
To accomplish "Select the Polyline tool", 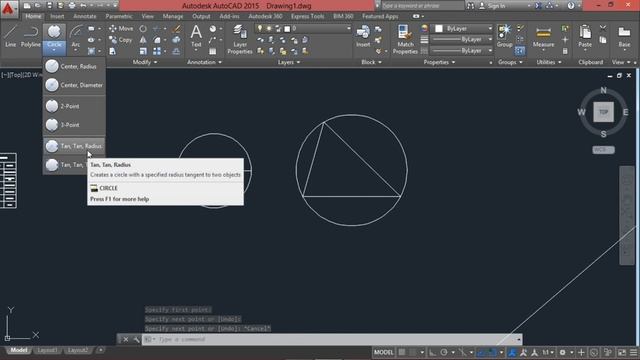I will pyautogui.click(x=31, y=36).
